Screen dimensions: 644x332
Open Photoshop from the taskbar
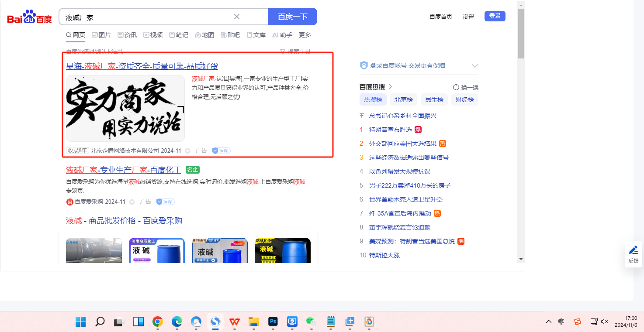pos(273,322)
